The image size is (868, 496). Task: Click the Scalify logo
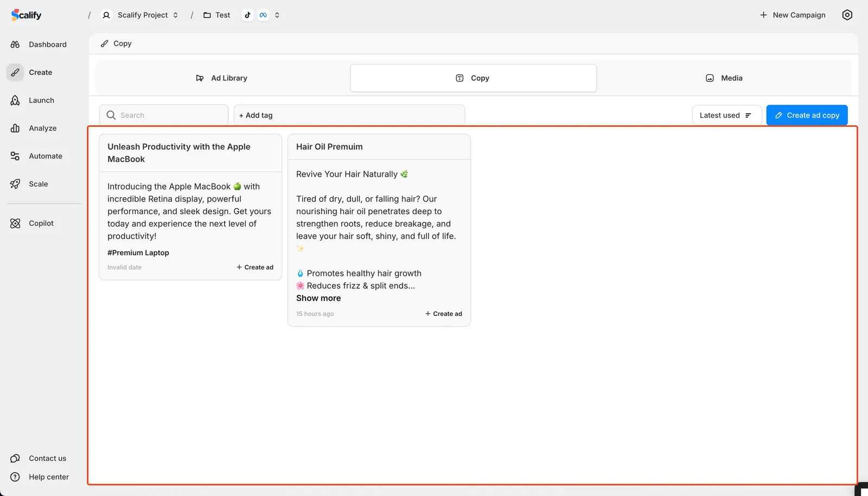pos(26,15)
